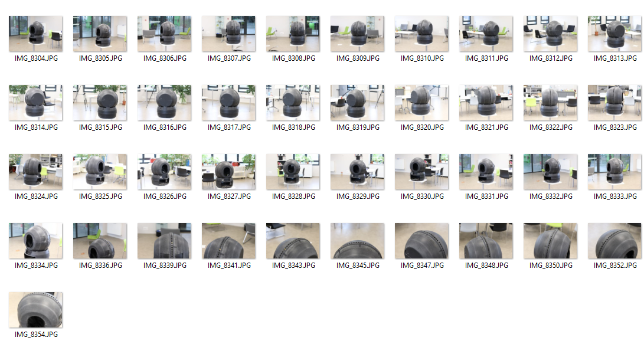The height and width of the screenshot is (344, 644).
Task: Select the IMG_8312.JPG thumbnail
Action: point(550,34)
